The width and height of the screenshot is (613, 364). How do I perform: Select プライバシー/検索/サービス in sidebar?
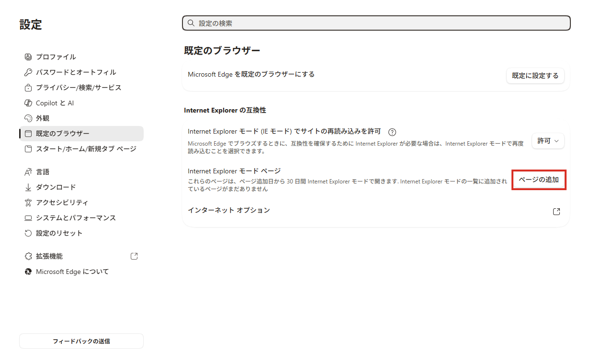click(x=81, y=88)
